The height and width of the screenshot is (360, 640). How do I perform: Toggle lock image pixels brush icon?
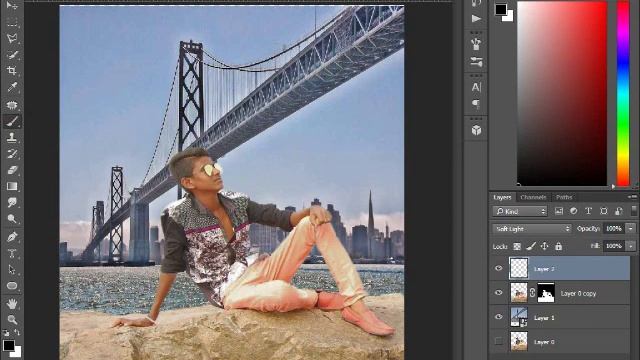pos(531,246)
